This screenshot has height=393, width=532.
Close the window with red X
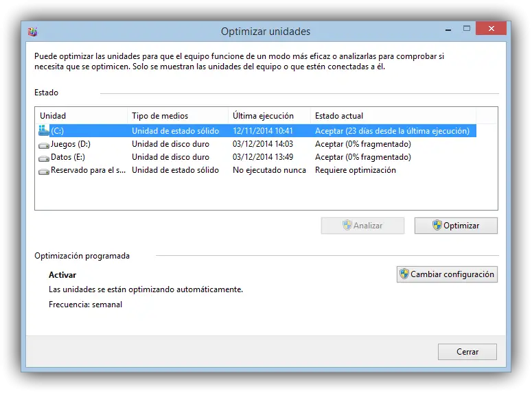[491, 29]
